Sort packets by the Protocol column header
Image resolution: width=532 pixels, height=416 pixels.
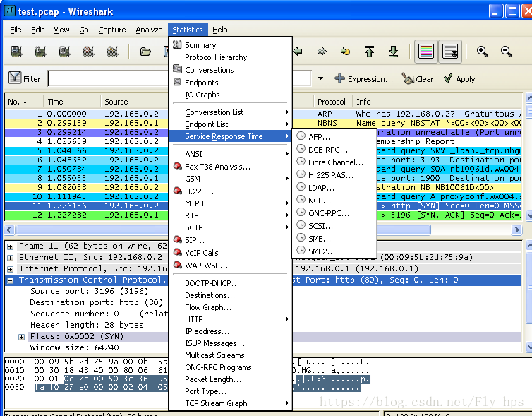click(333, 102)
